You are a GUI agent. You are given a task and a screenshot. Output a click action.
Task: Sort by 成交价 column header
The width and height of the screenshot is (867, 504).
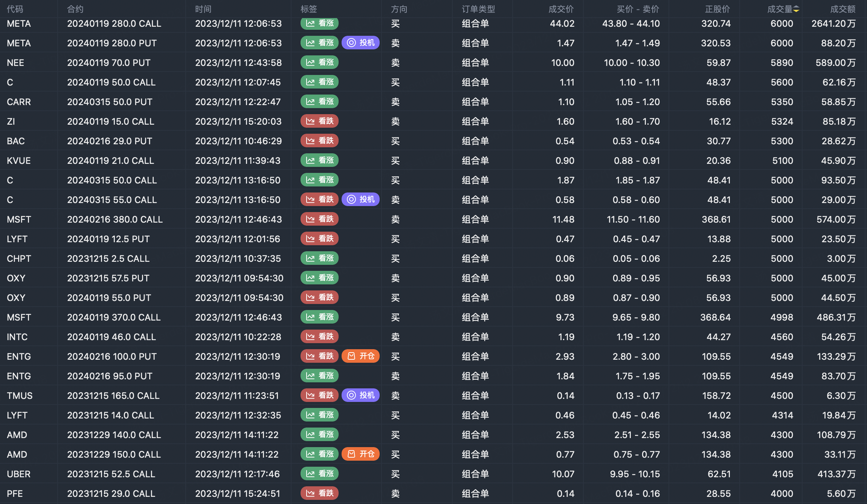pyautogui.click(x=561, y=9)
